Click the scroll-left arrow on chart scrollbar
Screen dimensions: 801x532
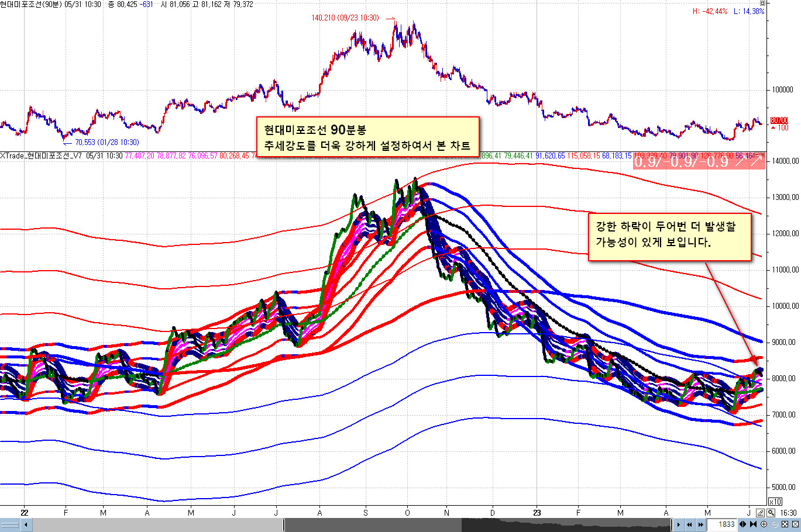coord(25,525)
